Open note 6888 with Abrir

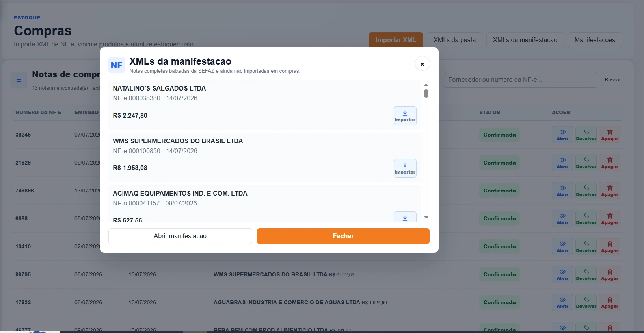[562, 218]
